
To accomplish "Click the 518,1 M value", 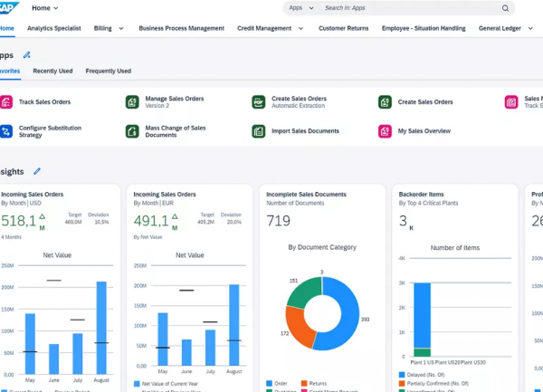I will tap(24, 222).
